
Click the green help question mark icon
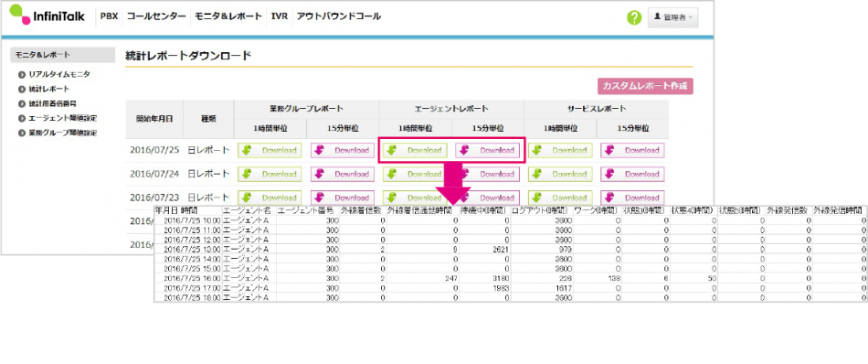(634, 17)
